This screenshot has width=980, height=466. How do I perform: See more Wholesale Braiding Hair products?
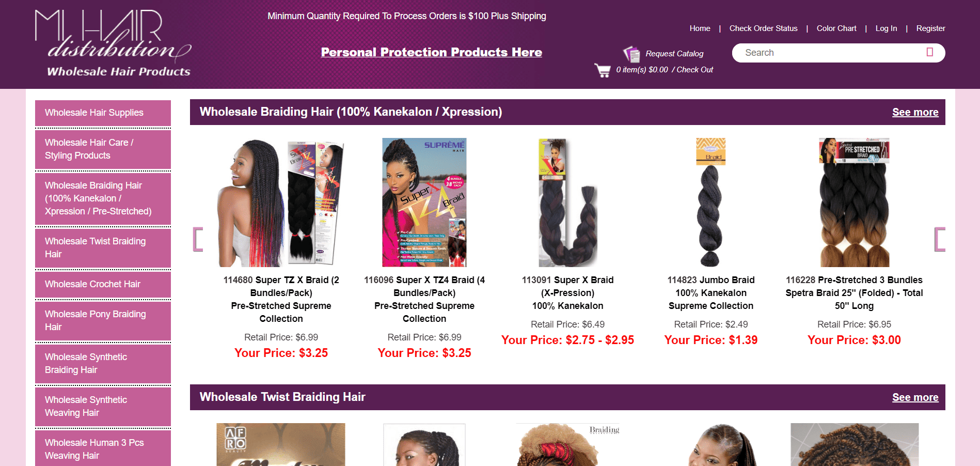coord(915,112)
